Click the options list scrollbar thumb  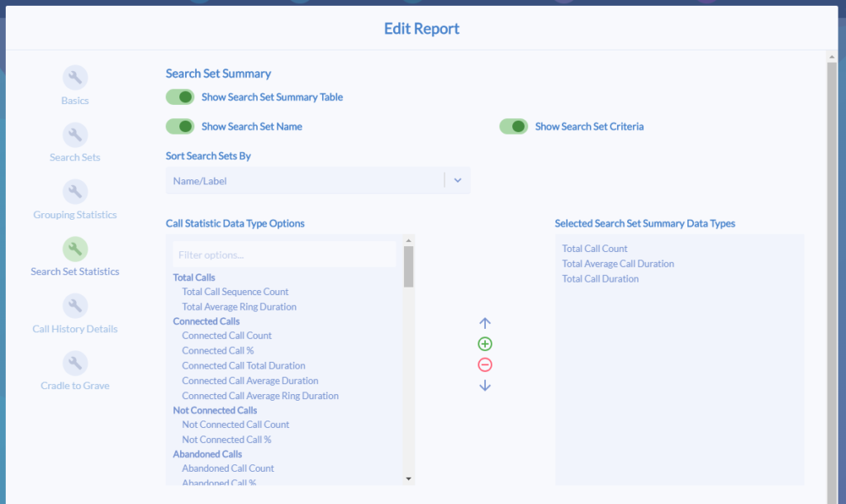(x=408, y=267)
